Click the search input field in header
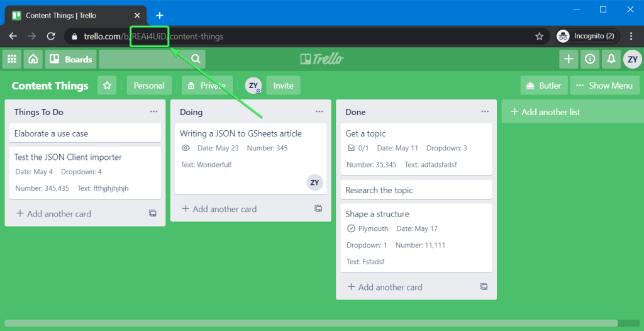644x331 pixels. 152,59
